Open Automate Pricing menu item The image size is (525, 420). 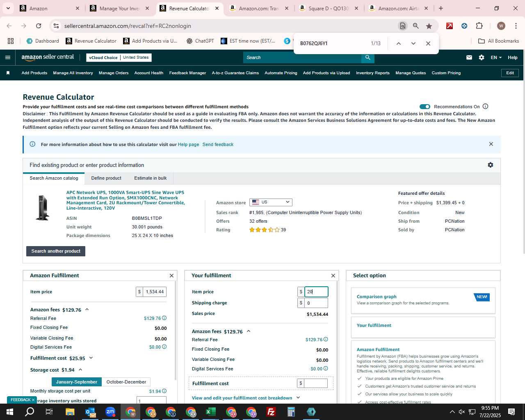pyautogui.click(x=281, y=73)
